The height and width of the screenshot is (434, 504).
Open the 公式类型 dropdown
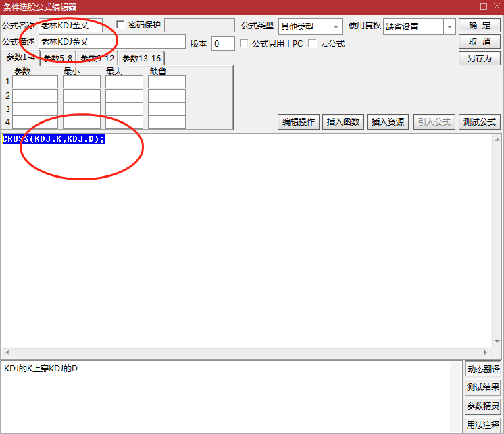336,26
